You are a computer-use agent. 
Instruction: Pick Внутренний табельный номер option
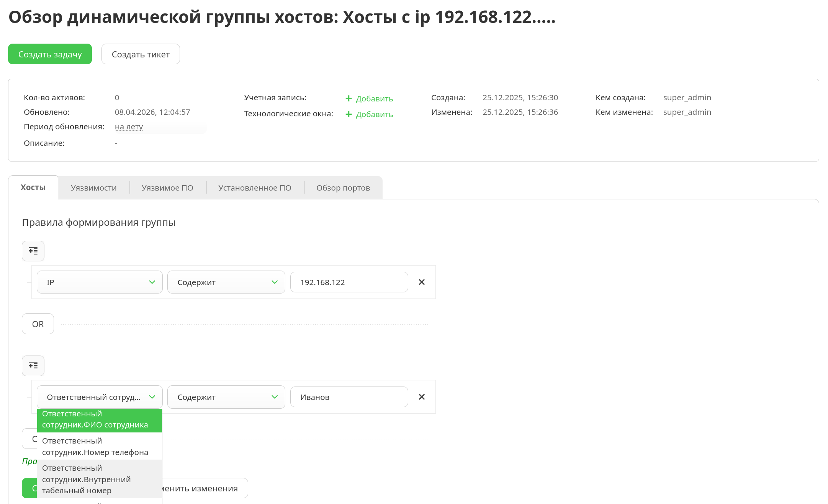[x=99, y=479]
